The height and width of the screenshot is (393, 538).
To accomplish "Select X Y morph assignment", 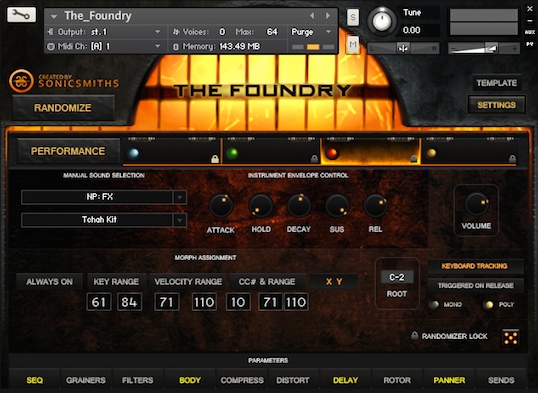I will [x=334, y=282].
